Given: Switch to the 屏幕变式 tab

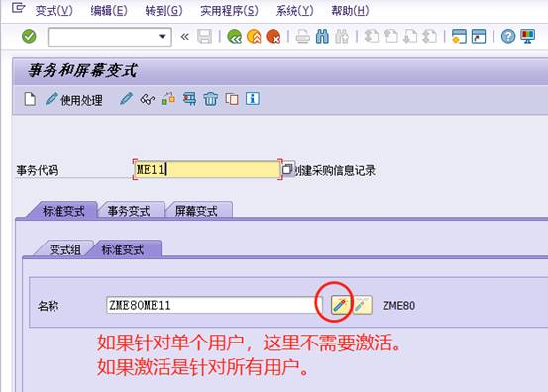Looking at the screenshot, I should 196,211.
